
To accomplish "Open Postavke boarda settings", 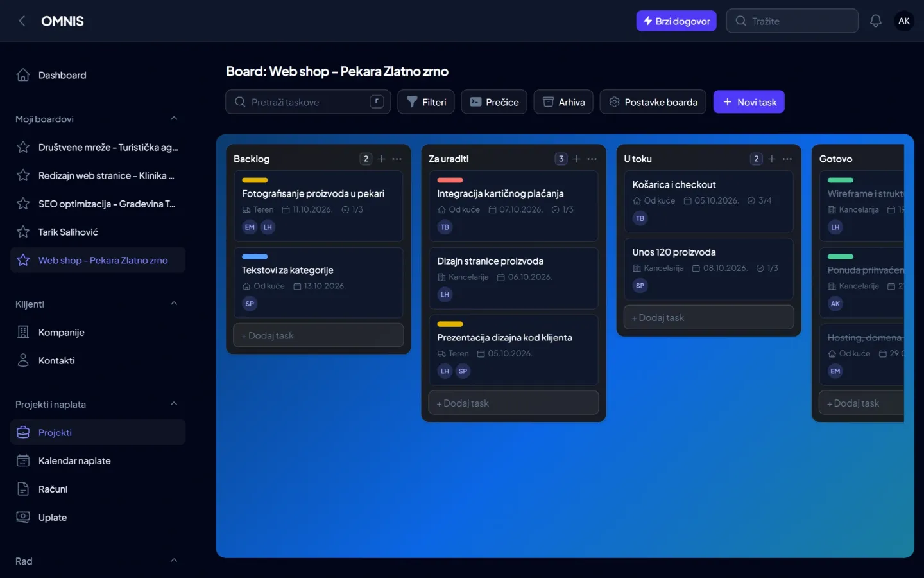I will (653, 102).
